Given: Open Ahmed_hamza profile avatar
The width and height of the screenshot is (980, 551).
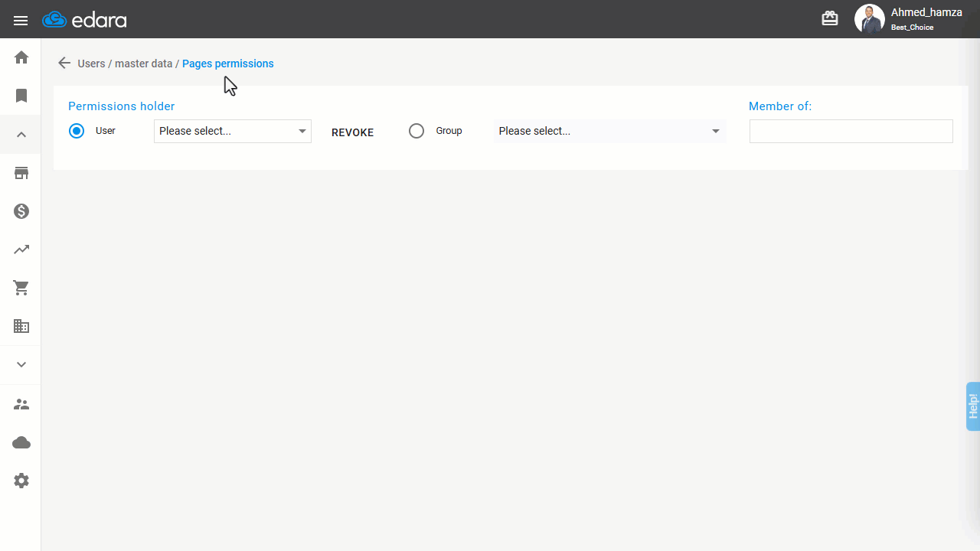Looking at the screenshot, I should pos(869,19).
